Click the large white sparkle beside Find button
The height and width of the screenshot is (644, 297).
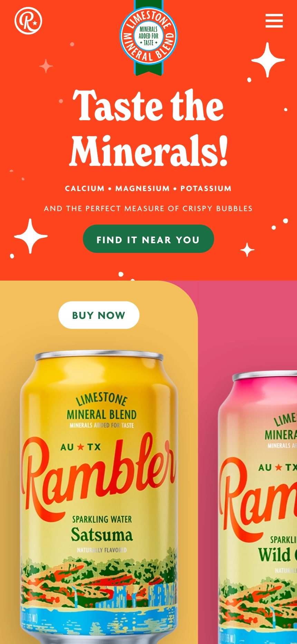click(31, 236)
